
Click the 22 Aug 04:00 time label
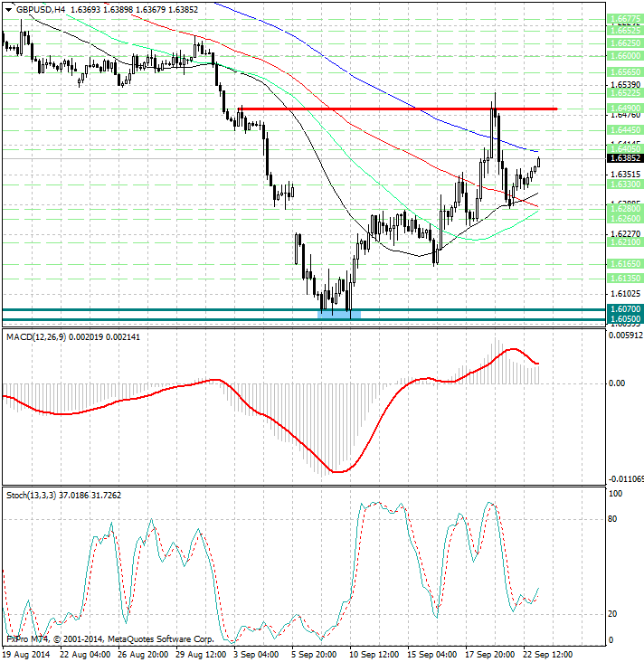click(85, 655)
